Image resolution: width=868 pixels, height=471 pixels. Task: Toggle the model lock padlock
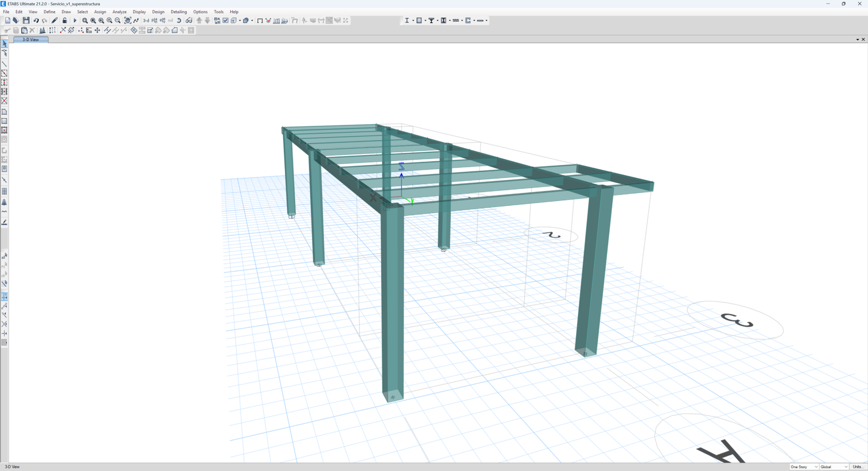[x=65, y=21]
